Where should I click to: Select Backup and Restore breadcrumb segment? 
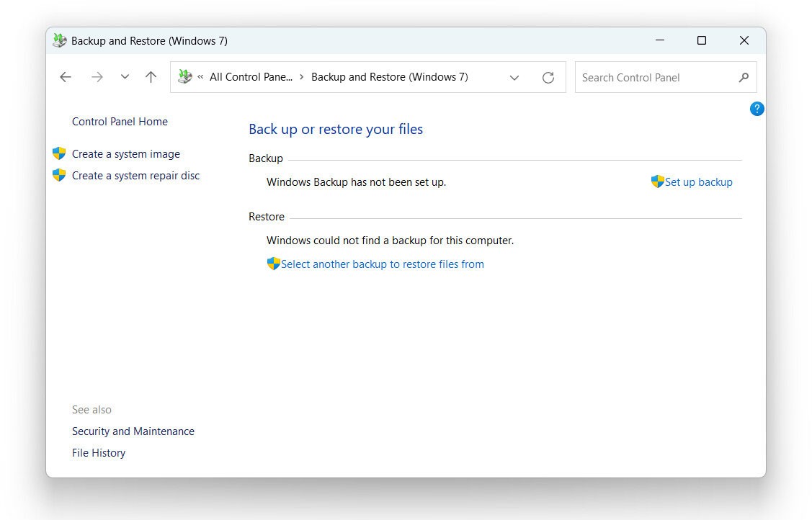tap(389, 77)
